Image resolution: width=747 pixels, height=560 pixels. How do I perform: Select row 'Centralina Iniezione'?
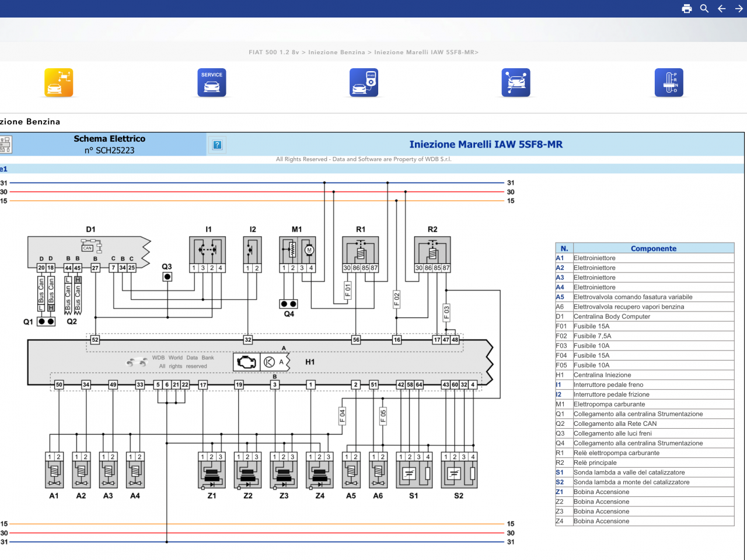point(645,375)
